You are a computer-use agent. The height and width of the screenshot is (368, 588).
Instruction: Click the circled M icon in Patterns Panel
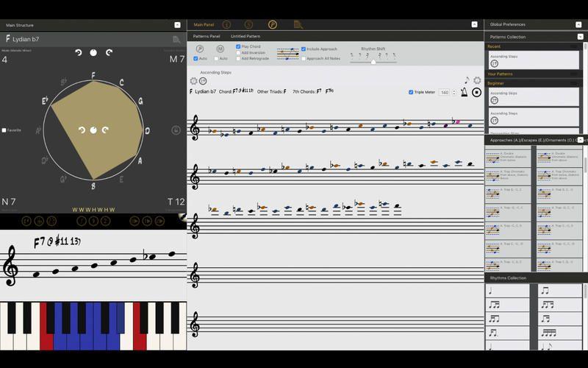[x=220, y=49]
